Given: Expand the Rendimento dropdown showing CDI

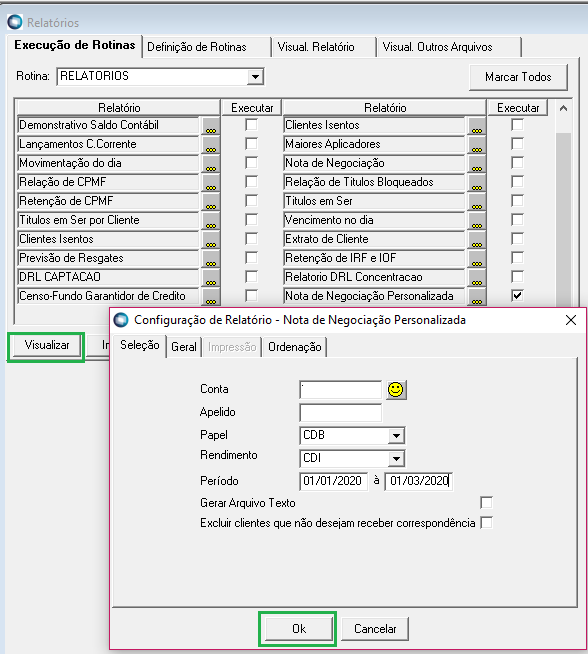Looking at the screenshot, I should pyautogui.click(x=396, y=459).
